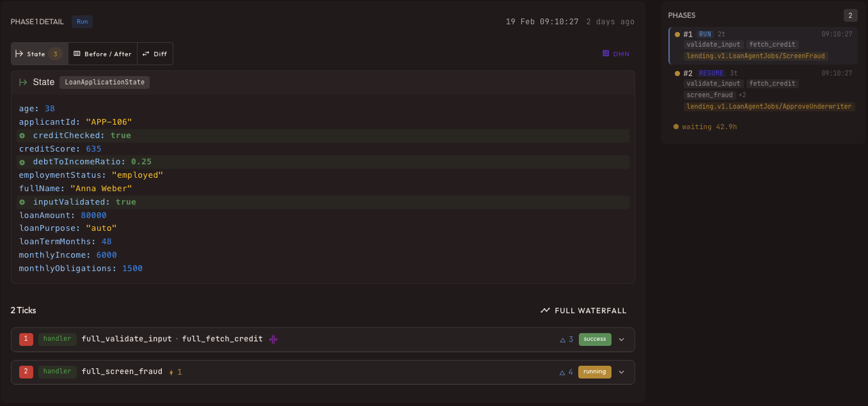Screen dimensions: 868x406
Task: Click the DMN grid icon
Action: coord(606,54)
